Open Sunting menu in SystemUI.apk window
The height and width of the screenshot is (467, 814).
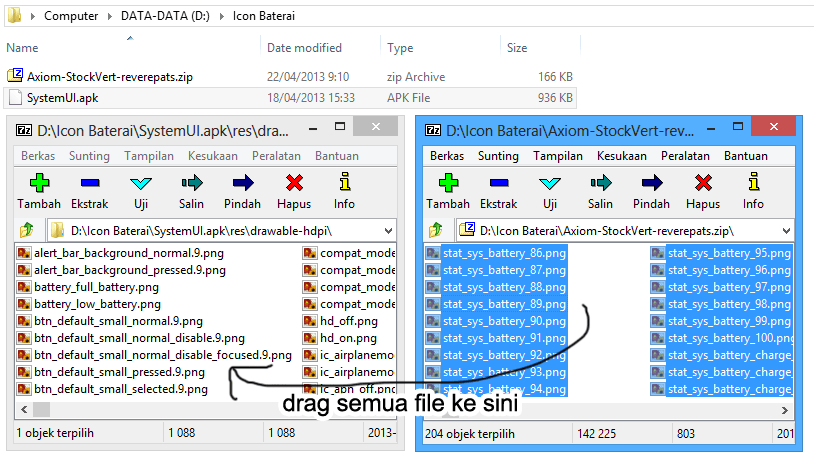click(x=89, y=156)
